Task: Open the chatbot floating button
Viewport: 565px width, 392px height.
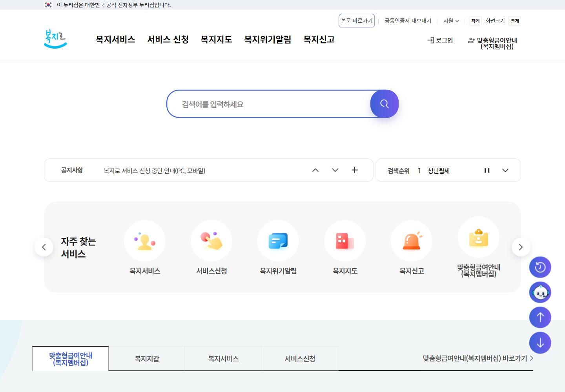Action: click(x=540, y=292)
